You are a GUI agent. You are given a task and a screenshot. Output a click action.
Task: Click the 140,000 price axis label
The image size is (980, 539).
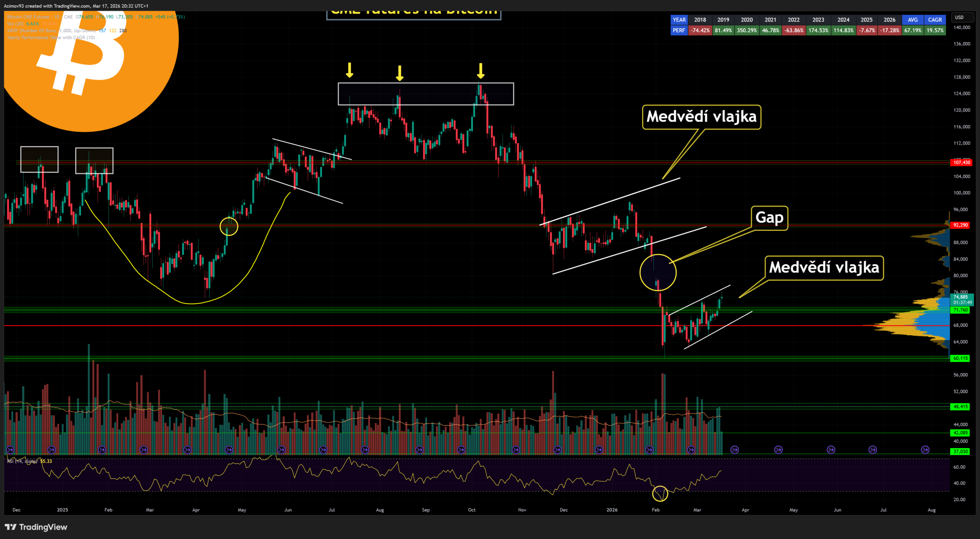click(962, 28)
